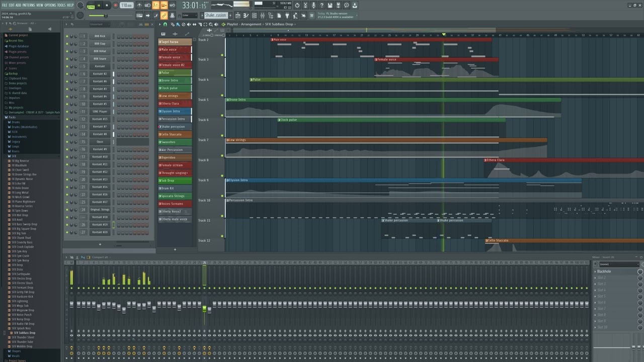The image size is (644, 362).
Task: Toggle mute LED on playlist Track 5
Action: pos(222,116)
